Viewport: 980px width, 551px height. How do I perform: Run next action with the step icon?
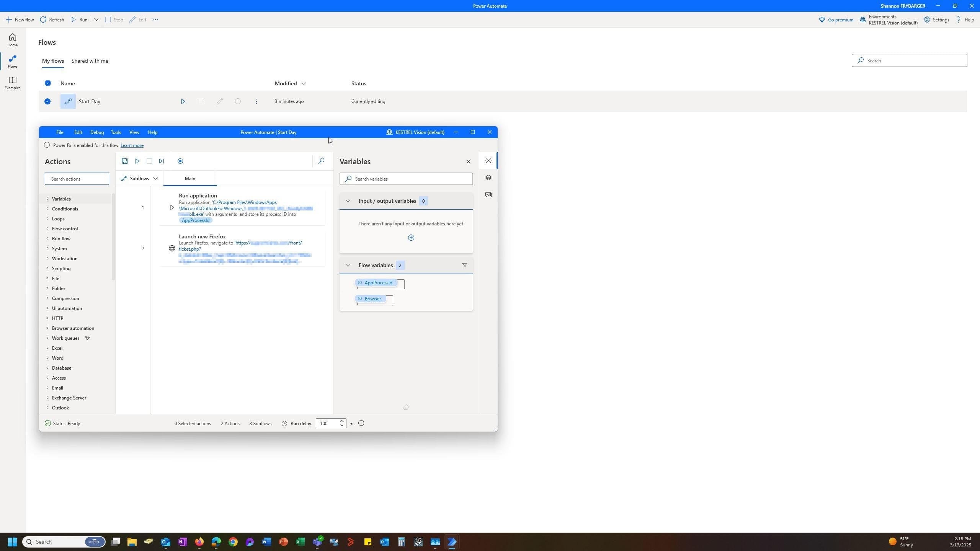pyautogui.click(x=162, y=161)
